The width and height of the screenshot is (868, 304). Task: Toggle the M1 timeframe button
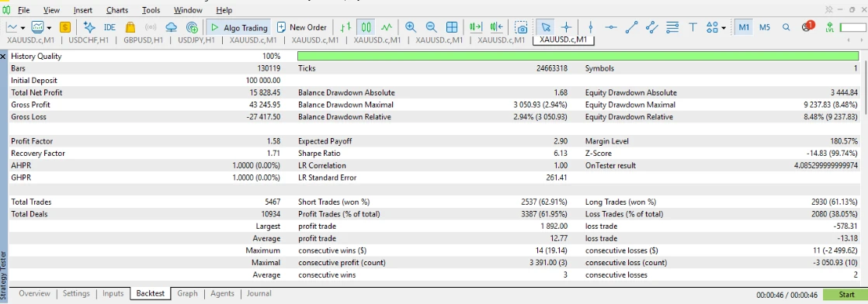(x=744, y=27)
